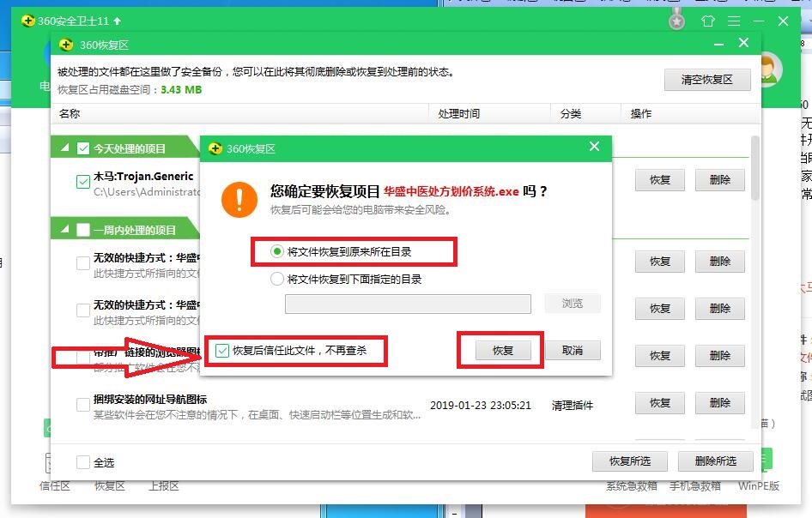Viewport: 812px width, 518px height.
Task: Click the 分类 column header
Action: pyautogui.click(x=571, y=114)
